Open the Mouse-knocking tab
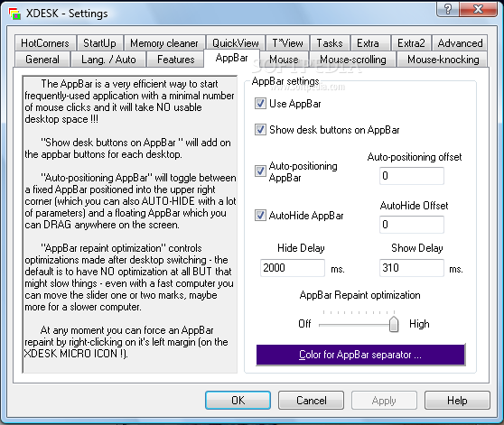 (443, 60)
